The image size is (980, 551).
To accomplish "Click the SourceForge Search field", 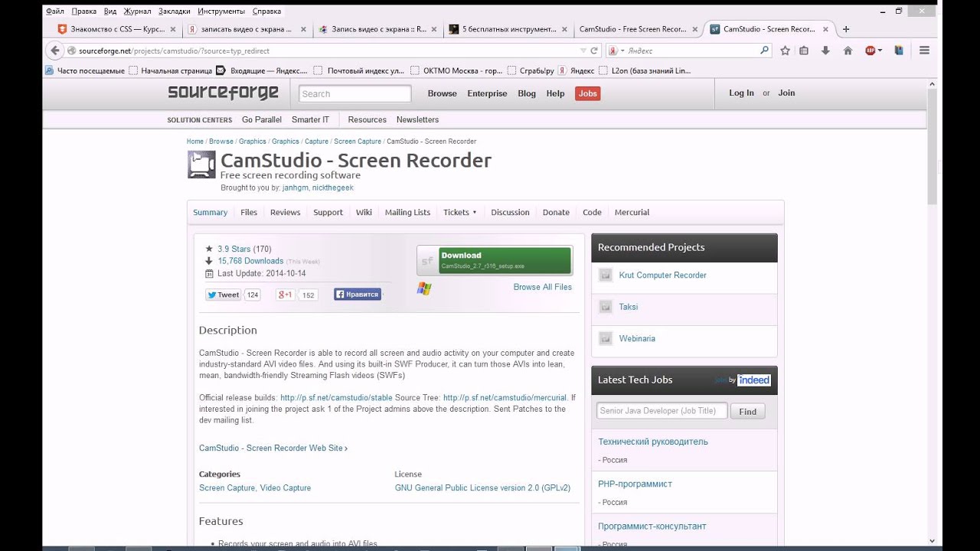I will pyautogui.click(x=354, y=93).
